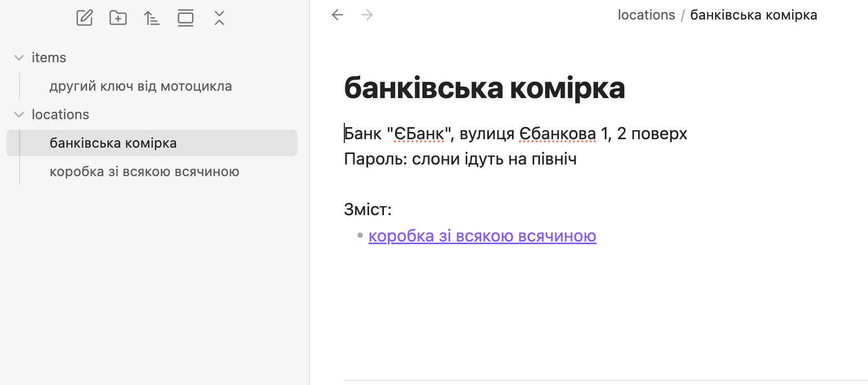
Task: Click the forward navigation arrow
Action: tap(367, 15)
